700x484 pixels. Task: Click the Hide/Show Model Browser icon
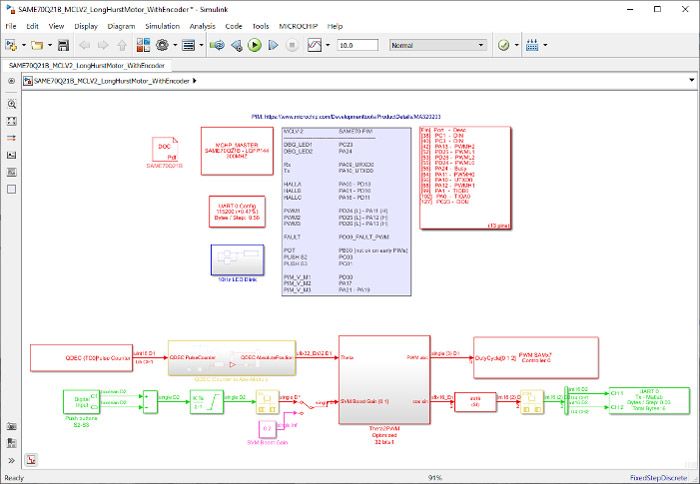coord(12,460)
